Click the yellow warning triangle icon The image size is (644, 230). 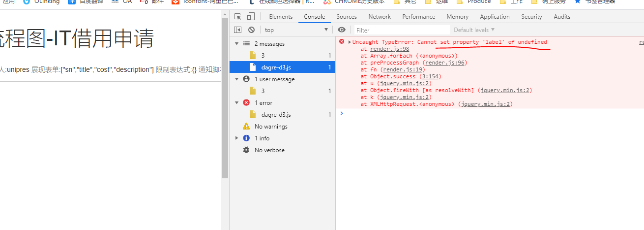tap(246, 127)
